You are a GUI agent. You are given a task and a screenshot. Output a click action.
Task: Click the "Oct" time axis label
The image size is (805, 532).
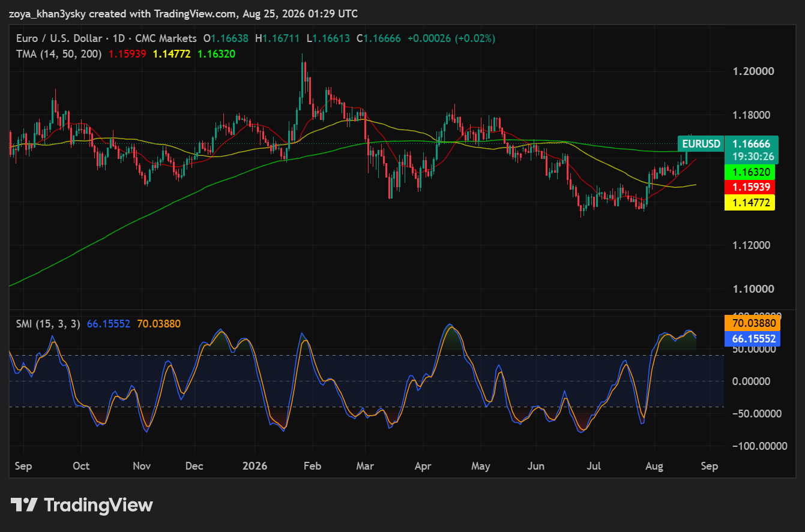[x=80, y=466]
